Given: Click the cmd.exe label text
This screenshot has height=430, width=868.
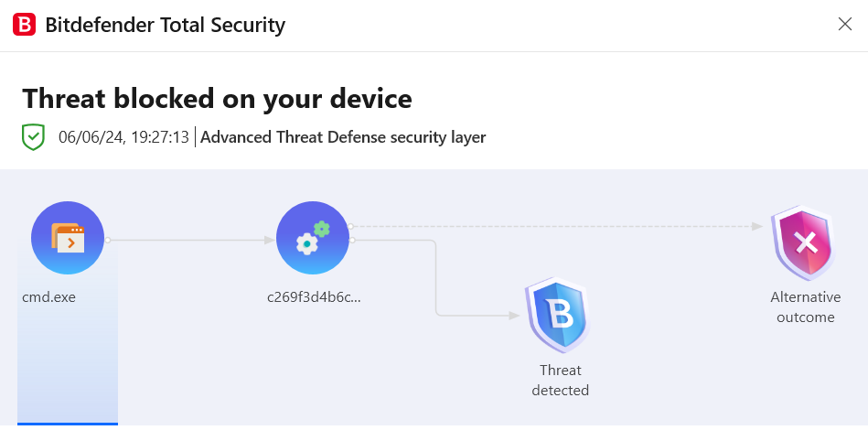Looking at the screenshot, I should pyautogui.click(x=48, y=297).
